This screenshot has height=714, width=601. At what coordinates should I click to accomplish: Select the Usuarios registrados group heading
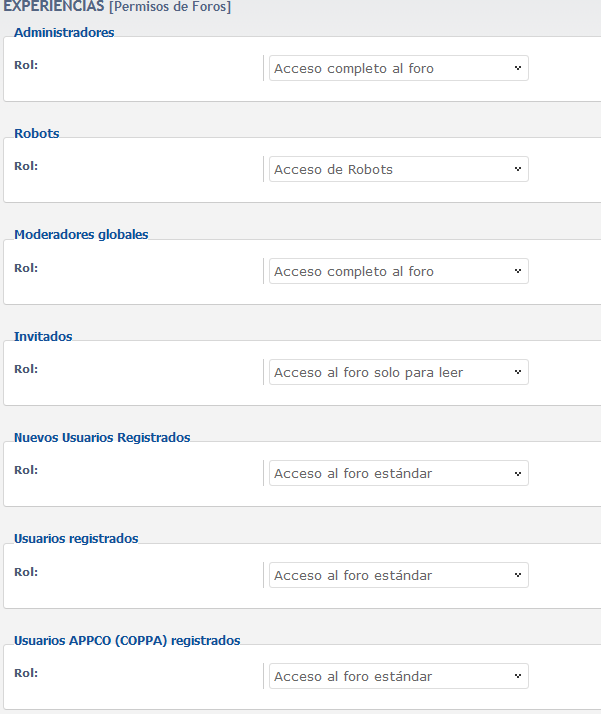tap(76, 538)
